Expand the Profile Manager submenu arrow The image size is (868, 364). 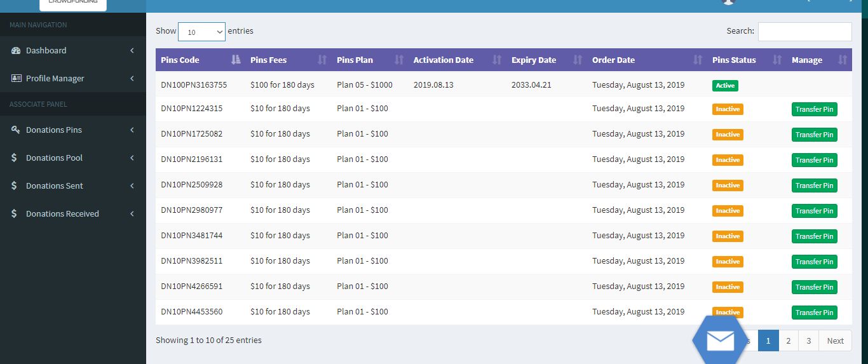point(132,78)
